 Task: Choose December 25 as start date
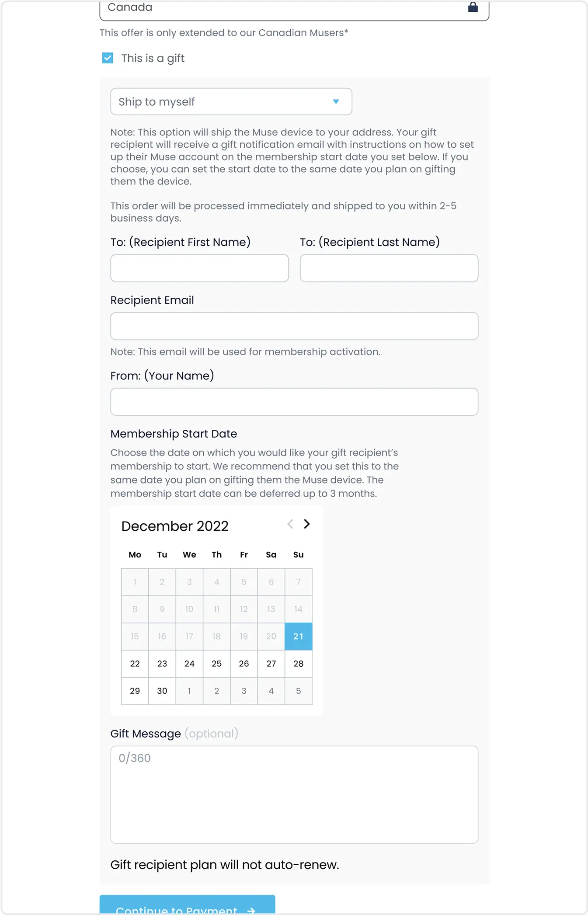pos(216,663)
